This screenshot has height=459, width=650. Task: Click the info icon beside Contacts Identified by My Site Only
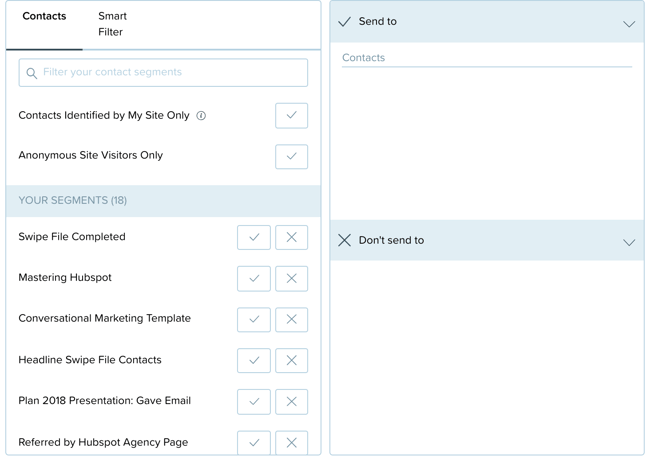point(201,116)
